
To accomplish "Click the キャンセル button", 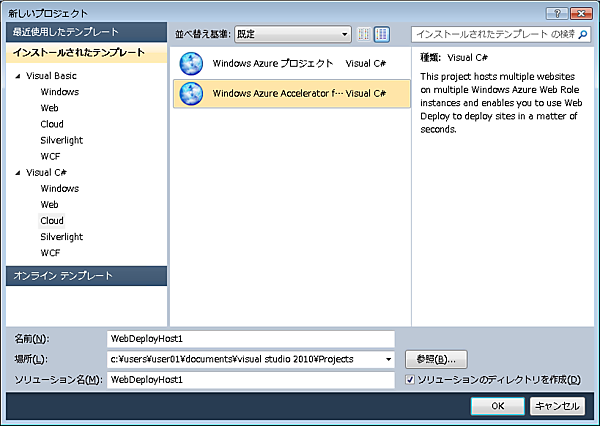I will [557, 406].
